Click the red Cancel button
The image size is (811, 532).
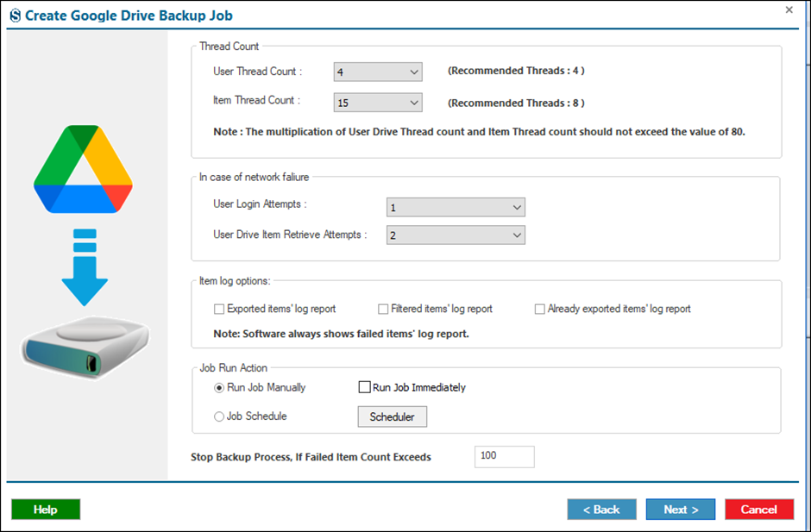759,510
